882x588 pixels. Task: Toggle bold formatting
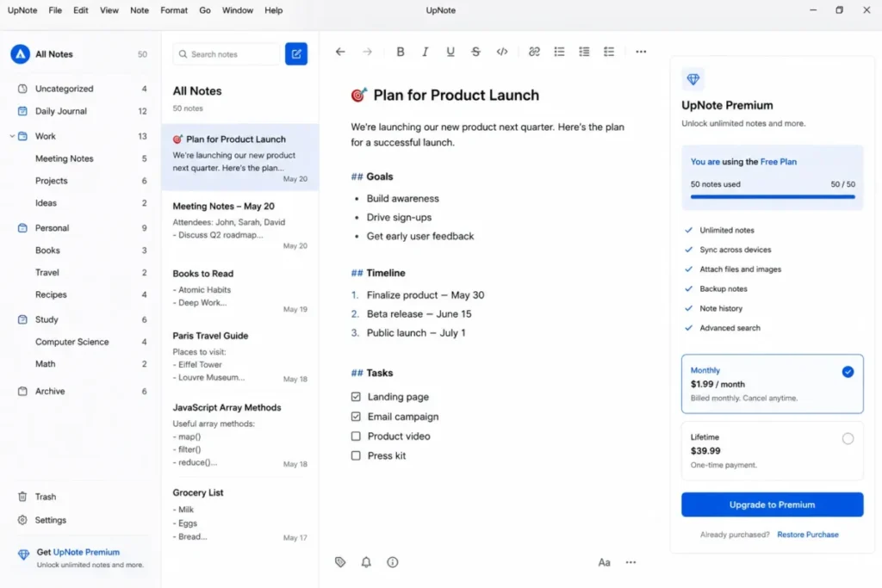click(400, 52)
